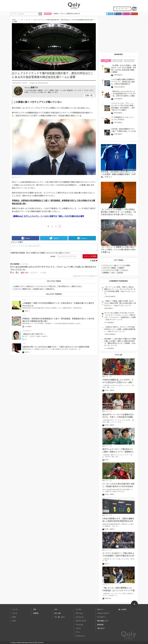Click the 野々村芳和 (14) tag
The height and width of the screenshot is (644, 148).
pos(63,286)
